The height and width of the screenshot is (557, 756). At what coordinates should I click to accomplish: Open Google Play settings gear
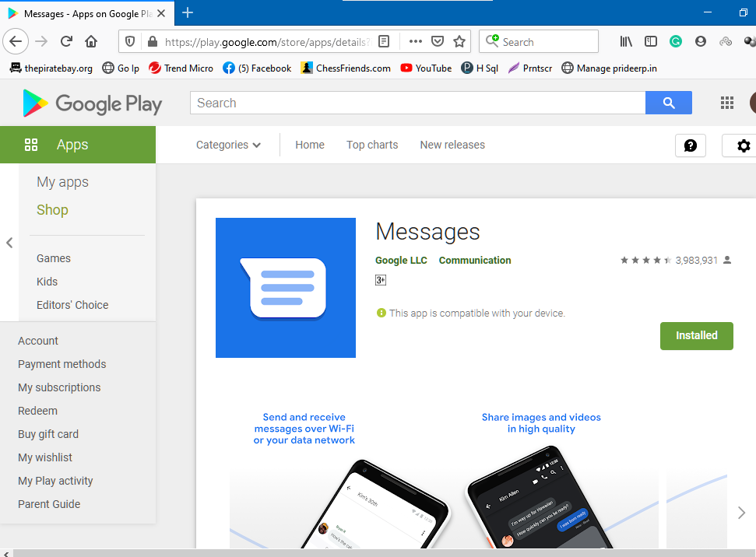(743, 145)
